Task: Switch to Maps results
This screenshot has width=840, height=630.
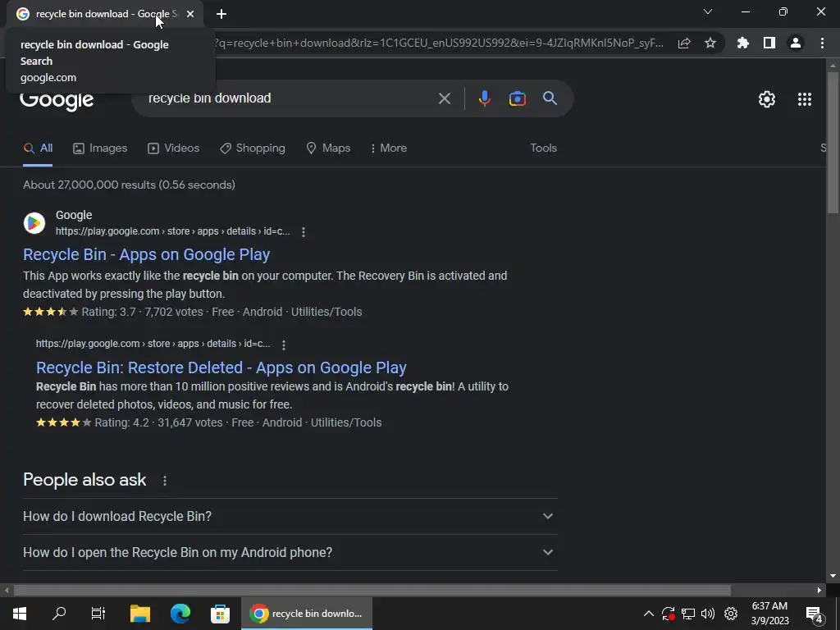Action: pyautogui.click(x=328, y=148)
